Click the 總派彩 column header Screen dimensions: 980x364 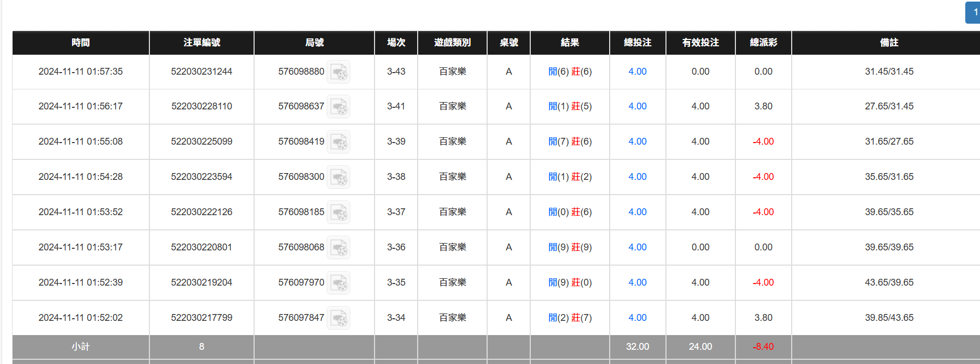(763, 43)
